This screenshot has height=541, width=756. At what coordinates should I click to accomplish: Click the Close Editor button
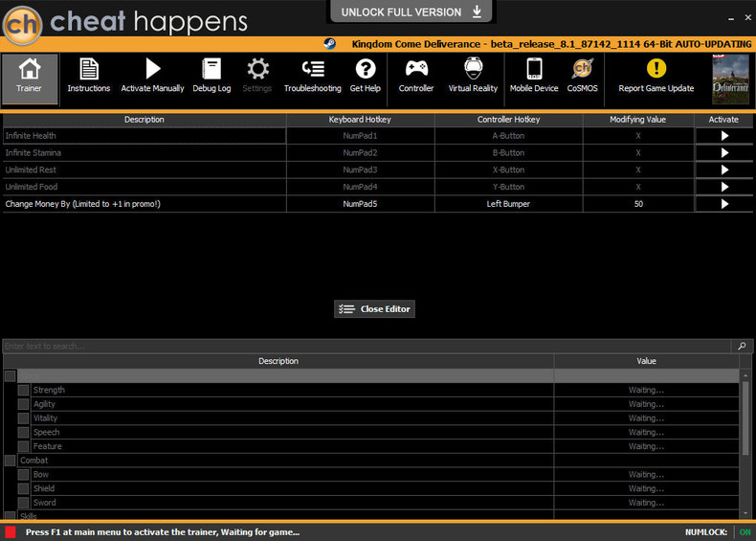(374, 309)
